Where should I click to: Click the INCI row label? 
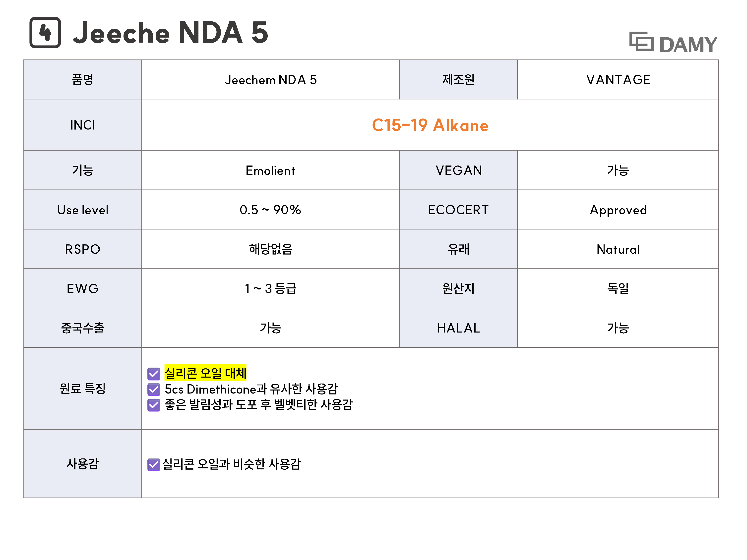(x=83, y=125)
